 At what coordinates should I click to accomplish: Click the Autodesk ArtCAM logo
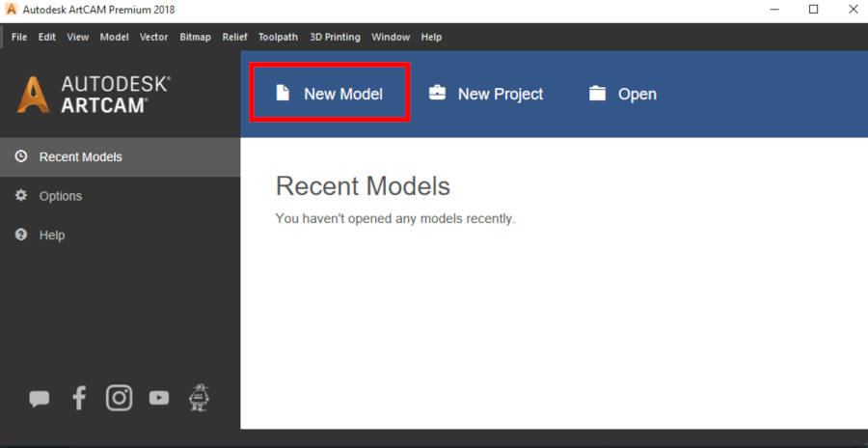coord(94,95)
